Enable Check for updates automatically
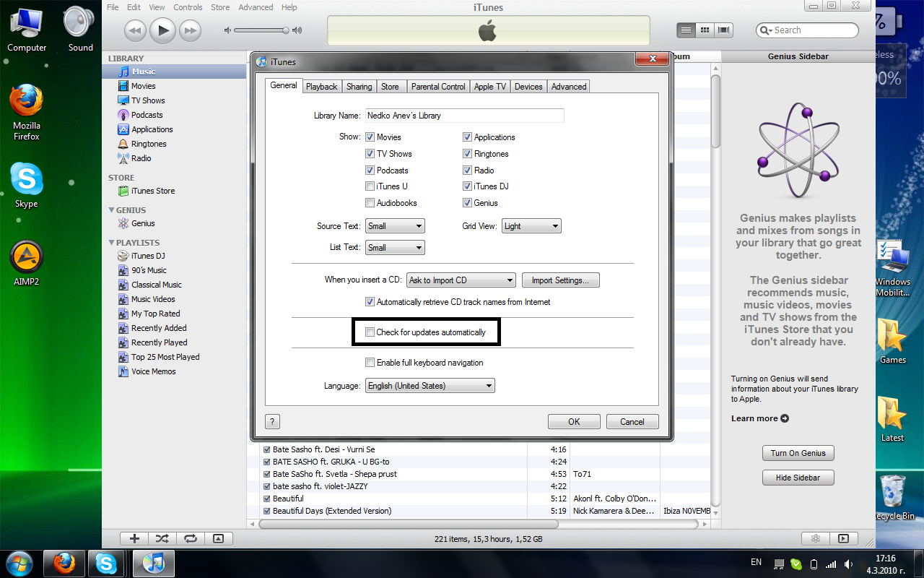 point(370,332)
